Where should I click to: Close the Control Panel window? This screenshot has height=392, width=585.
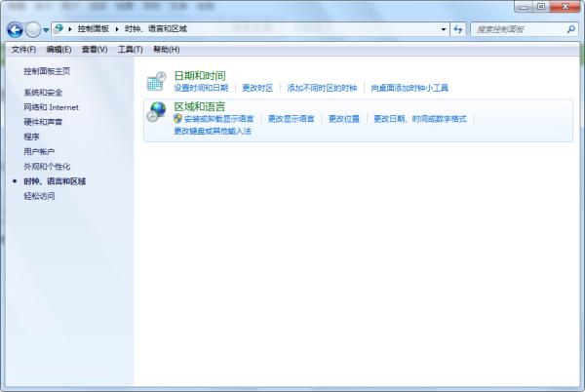[565, 7]
